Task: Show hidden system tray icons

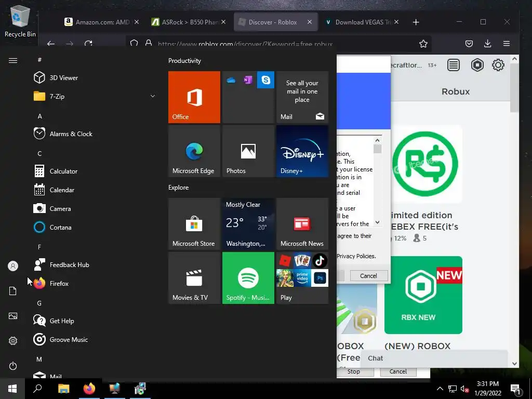Action: 440,389
